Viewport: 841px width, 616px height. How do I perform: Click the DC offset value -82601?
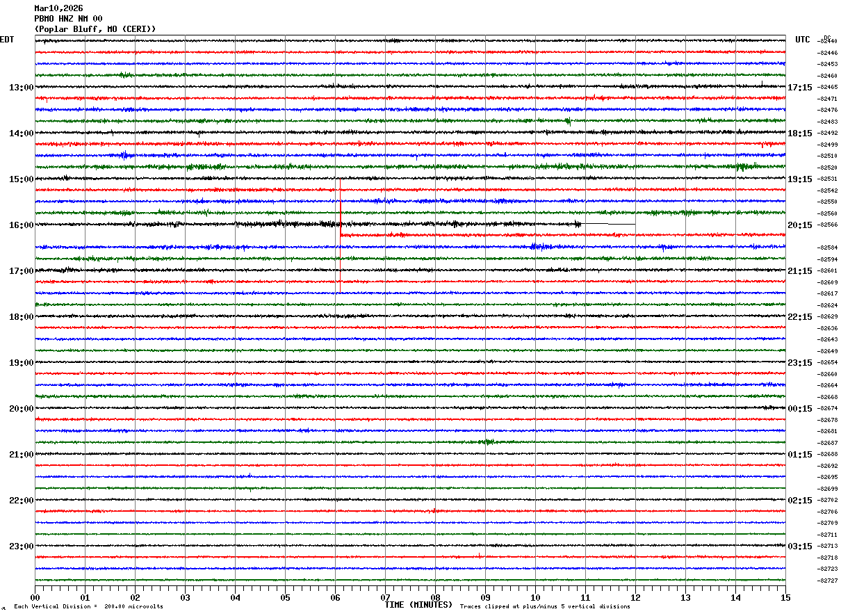click(x=828, y=270)
